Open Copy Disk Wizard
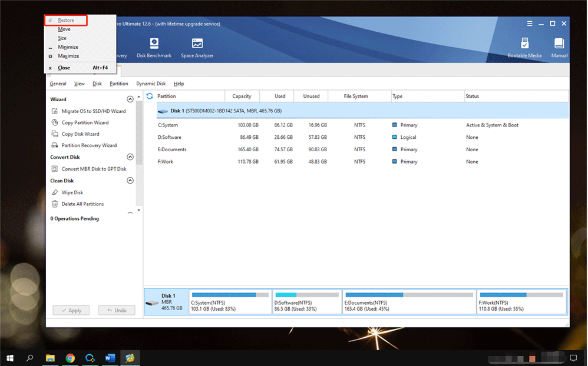588x366 pixels. tap(75, 134)
